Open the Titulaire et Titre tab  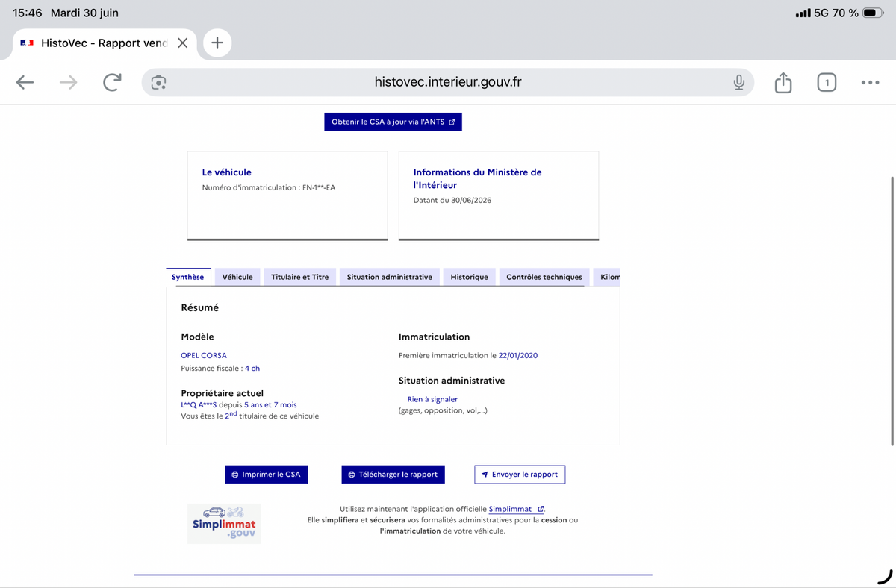(299, 277)
